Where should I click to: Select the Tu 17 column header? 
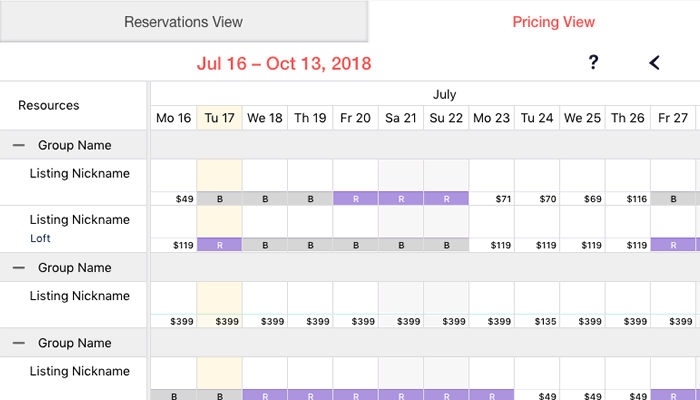tap(219, 118)
